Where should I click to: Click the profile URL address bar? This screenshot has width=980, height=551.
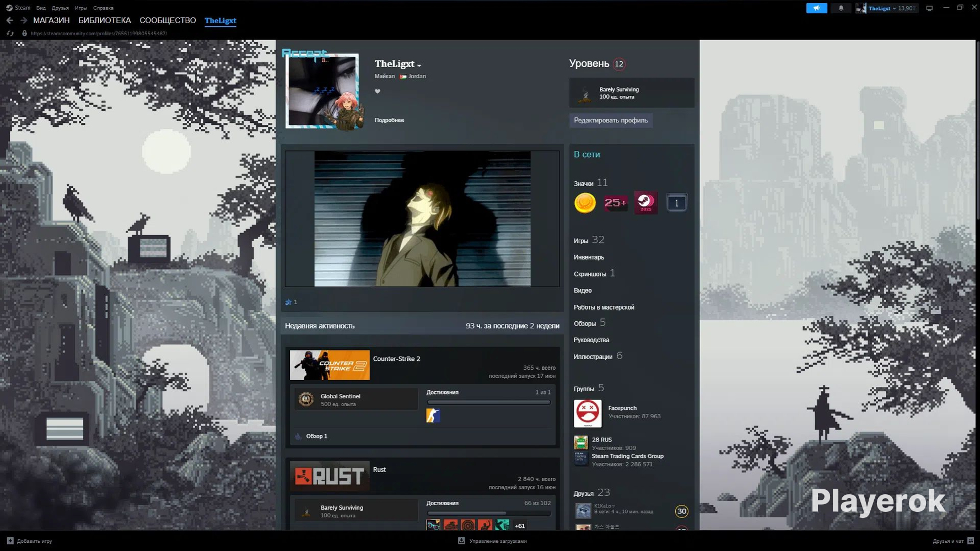click(x=99, y=34)
